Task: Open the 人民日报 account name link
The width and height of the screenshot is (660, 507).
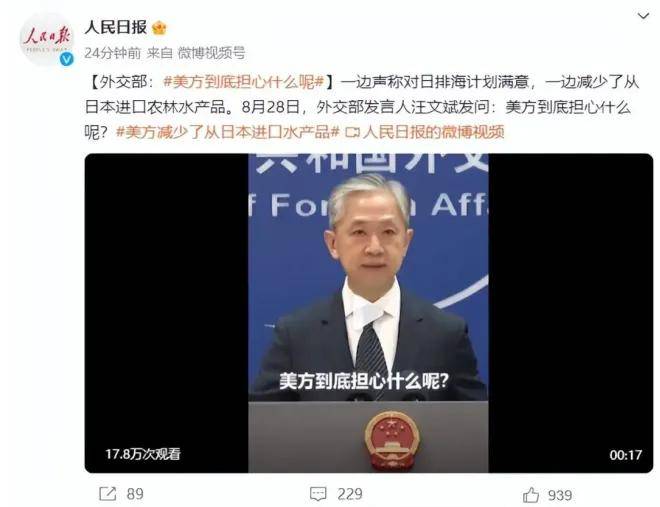Action: pyautogui.click(x=115, y=28)
